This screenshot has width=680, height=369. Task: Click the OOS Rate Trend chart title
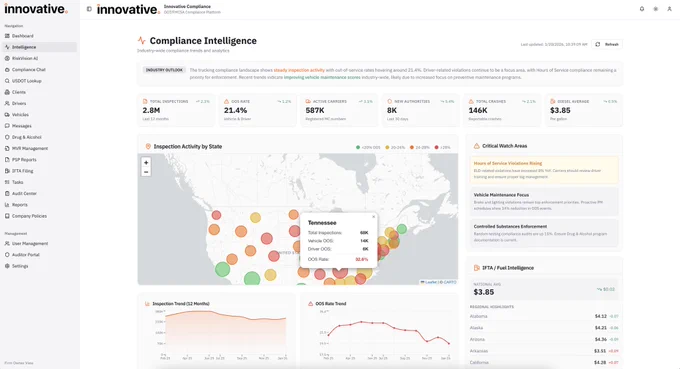330,304
